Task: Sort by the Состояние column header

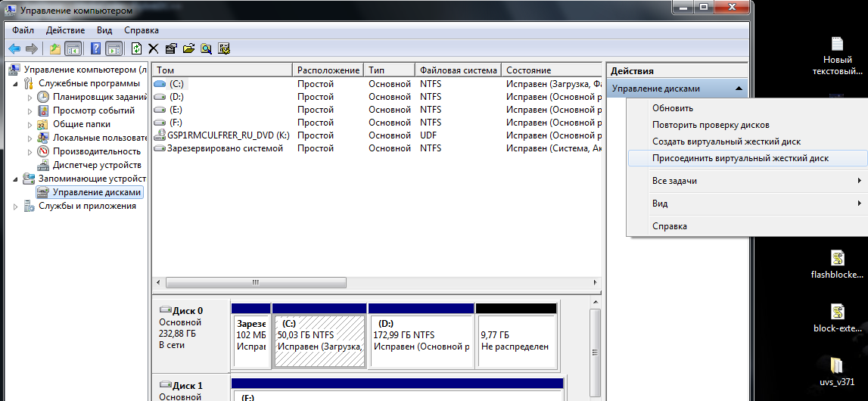Action: 552,70
